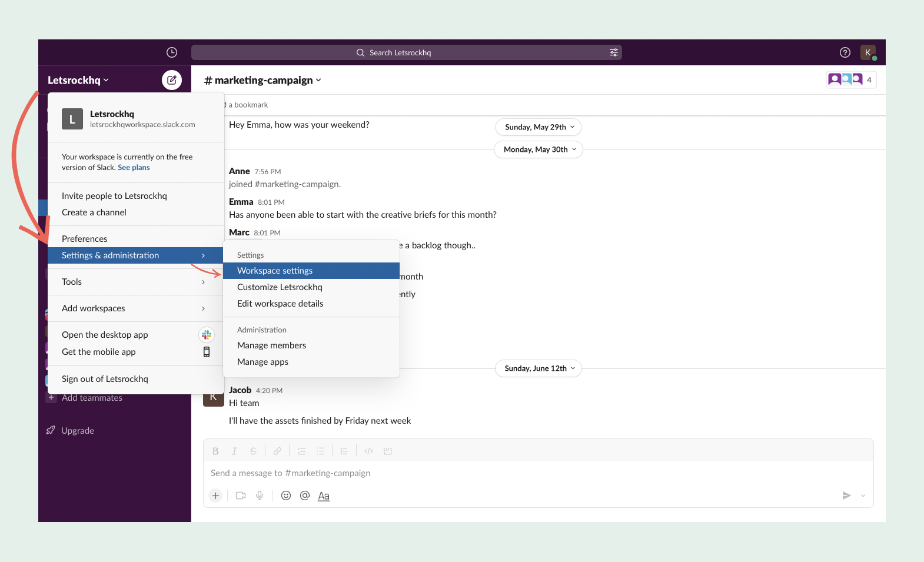Toggle text formatting with Aa button
The image size is (924, 562).
[x=324, y=496]
